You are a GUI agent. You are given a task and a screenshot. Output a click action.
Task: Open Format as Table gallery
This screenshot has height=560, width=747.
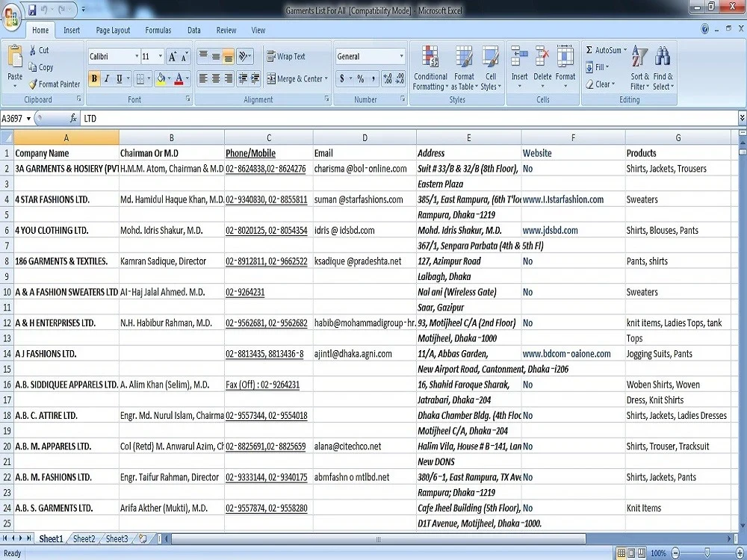(464, 68)
